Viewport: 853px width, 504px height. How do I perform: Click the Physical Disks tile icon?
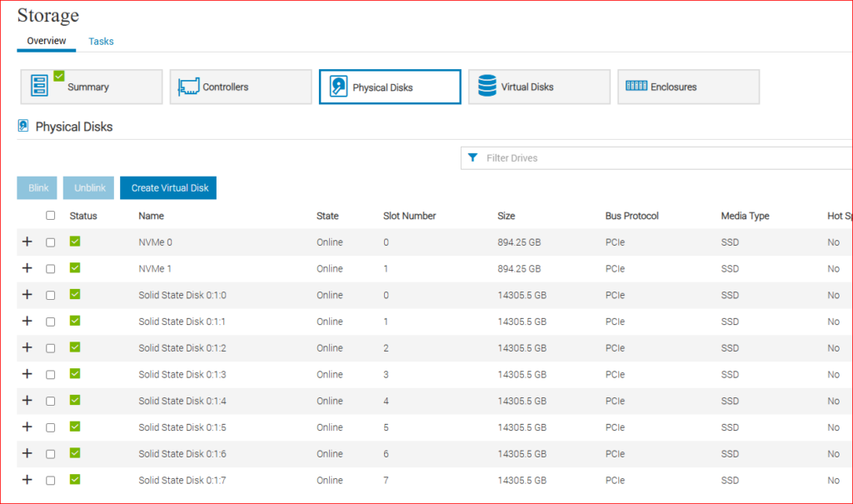(338, 87)
